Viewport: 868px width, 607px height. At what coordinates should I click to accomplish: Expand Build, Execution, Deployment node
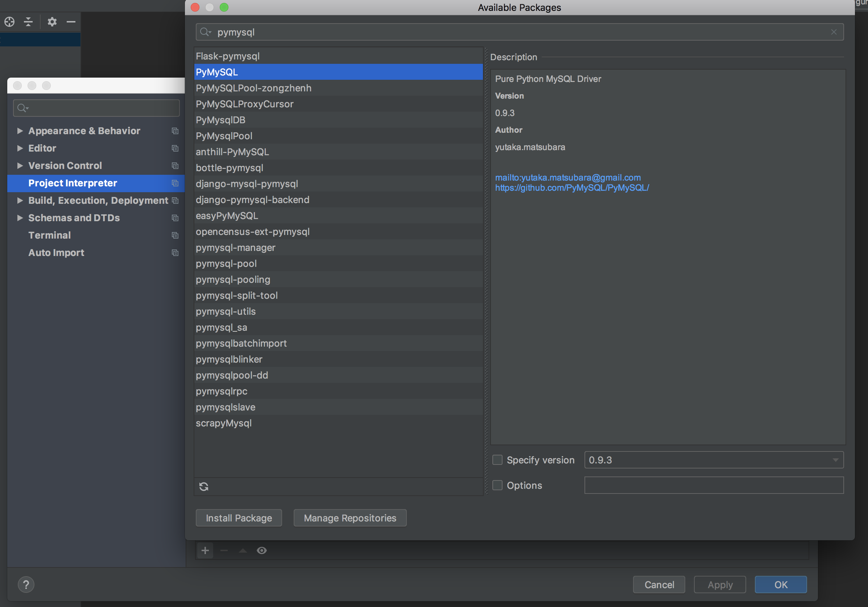[x=20, y=201]
